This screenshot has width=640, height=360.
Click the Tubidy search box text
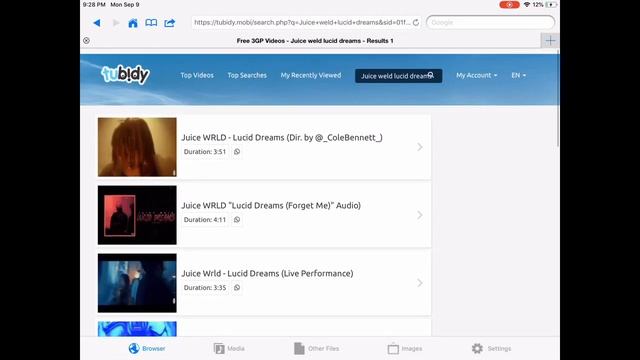tap(398, 76)
